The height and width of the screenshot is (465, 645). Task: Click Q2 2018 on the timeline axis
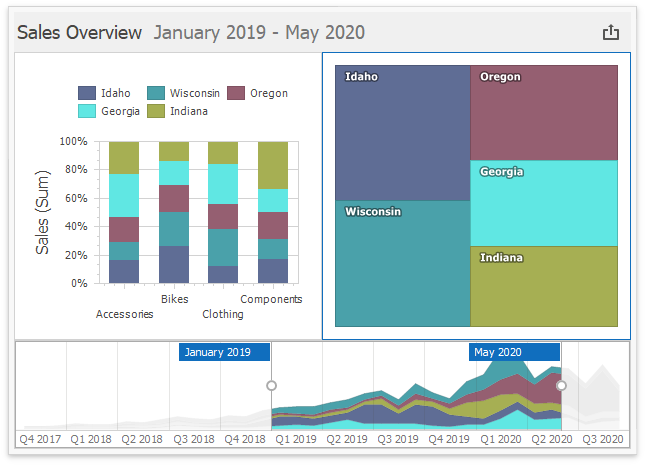(143, 439)
